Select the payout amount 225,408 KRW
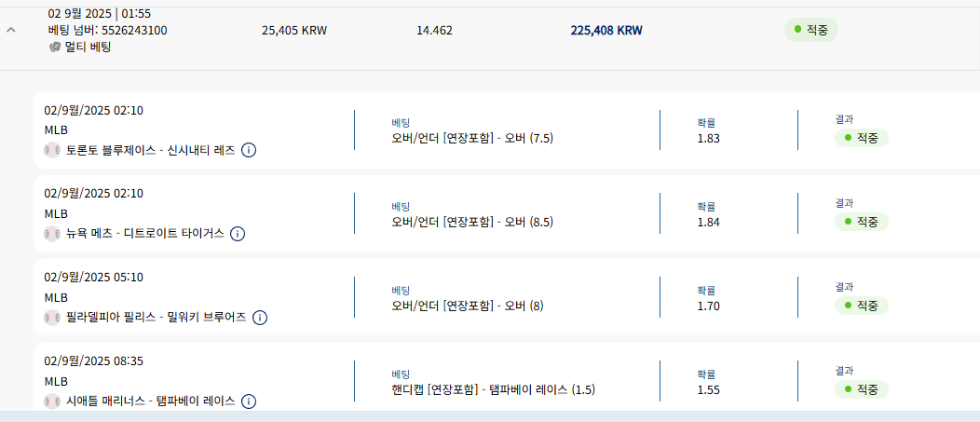This screenshot has height=422, width=980. click(606, 31)
